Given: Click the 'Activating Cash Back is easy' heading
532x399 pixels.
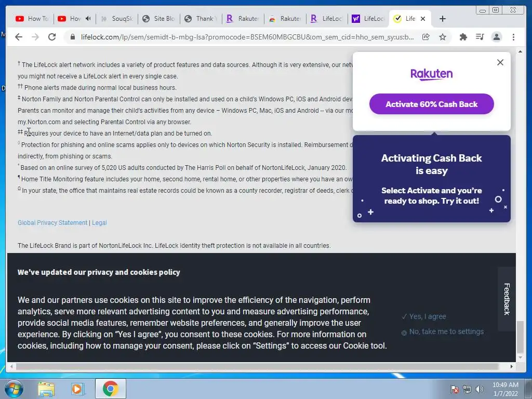Looking at the screenshot, I should (x=432, y=164).
